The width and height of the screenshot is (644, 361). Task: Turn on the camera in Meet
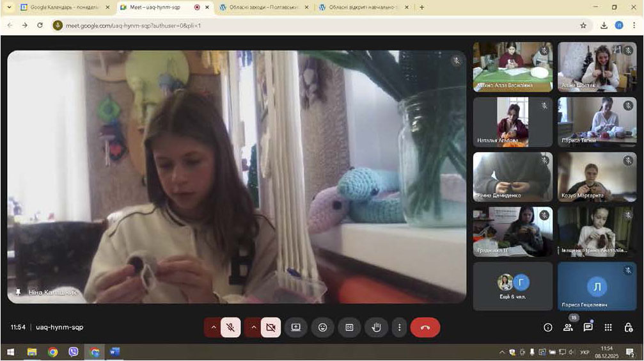point(271,327)
